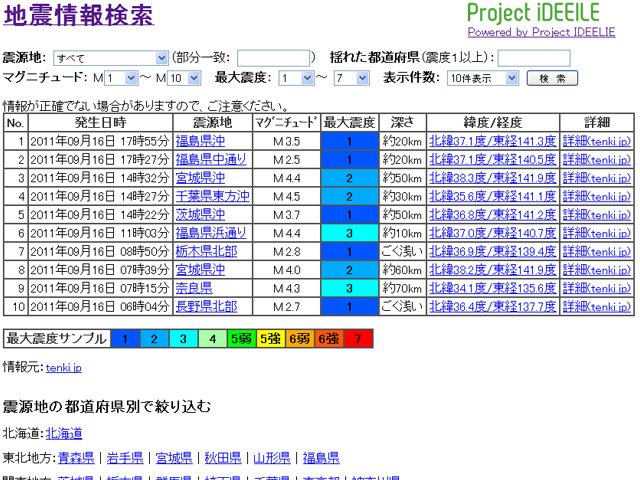Open 北緯36.4度/東経137.7度 coordinates link
This screenshot has width=640, height=480.
click(492, 306)
